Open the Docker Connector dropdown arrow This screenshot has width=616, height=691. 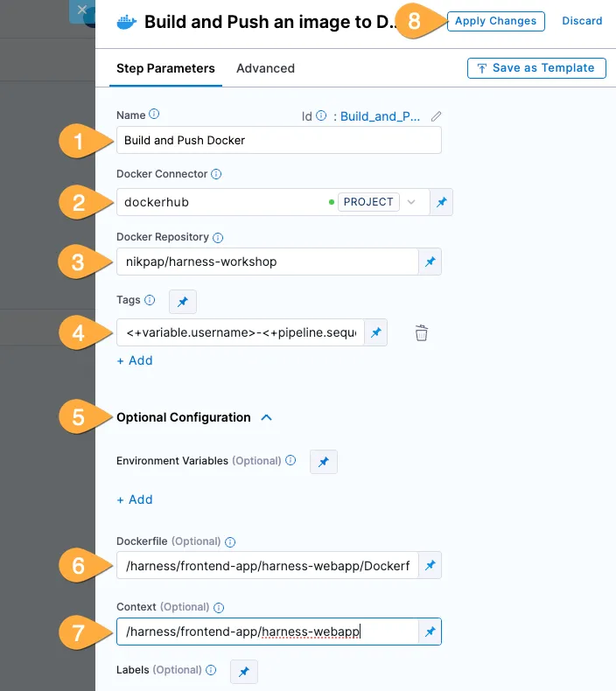tap(412, 202)
